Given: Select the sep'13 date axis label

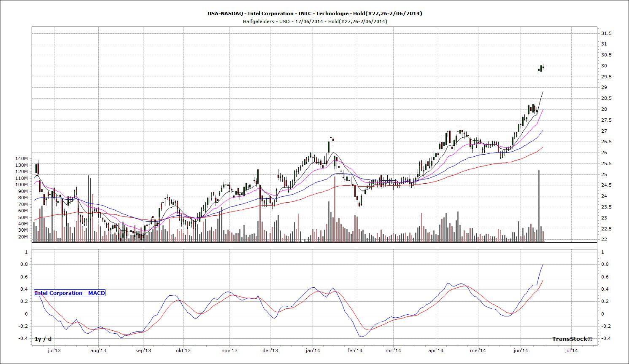Looking at the screenshot, I should 143,351.
